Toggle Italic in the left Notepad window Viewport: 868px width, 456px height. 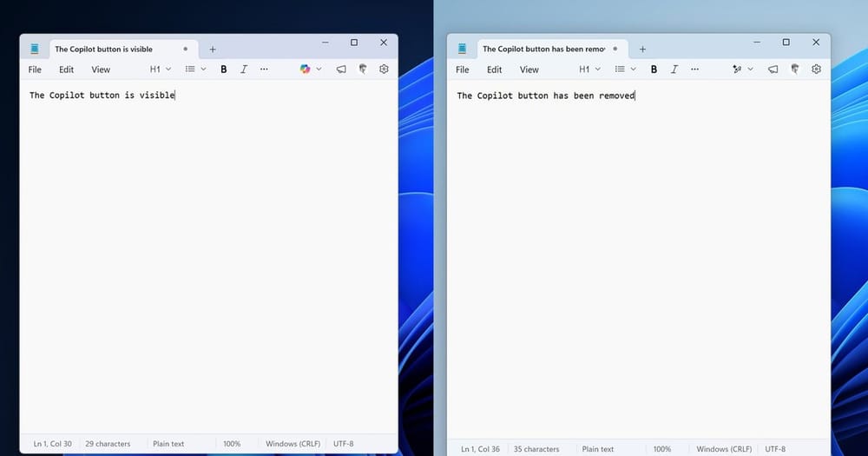244,69
